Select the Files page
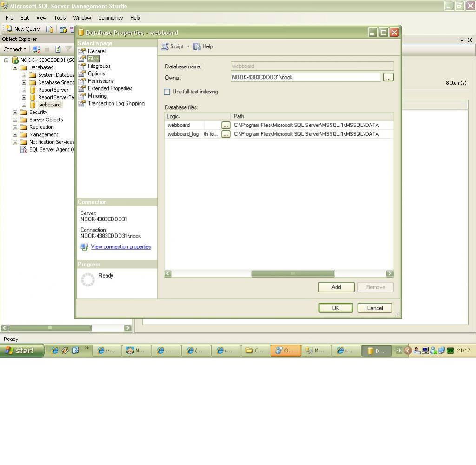Image resolution: width=476 pixels, height=465 pixels. tap(93, 59)
